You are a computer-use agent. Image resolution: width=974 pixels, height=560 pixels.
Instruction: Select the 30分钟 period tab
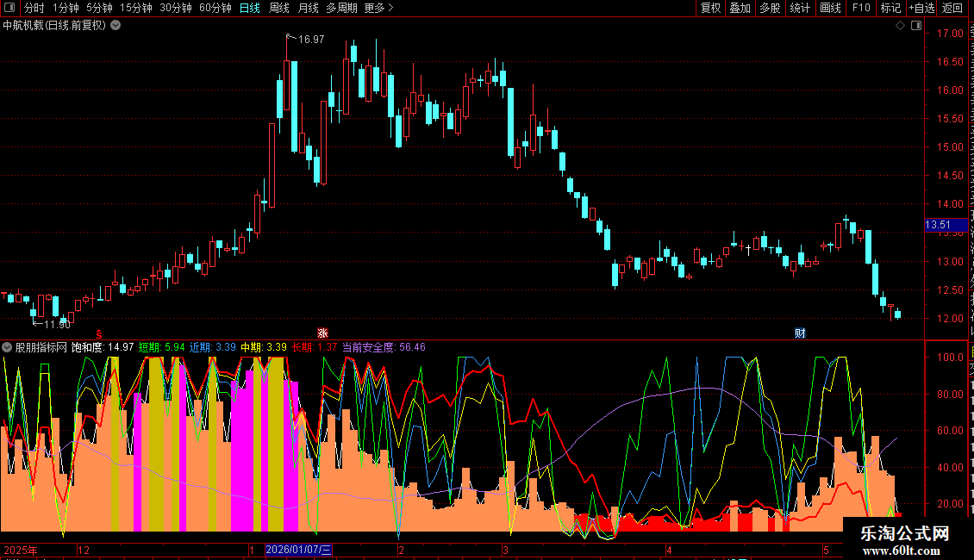[176, 8]
